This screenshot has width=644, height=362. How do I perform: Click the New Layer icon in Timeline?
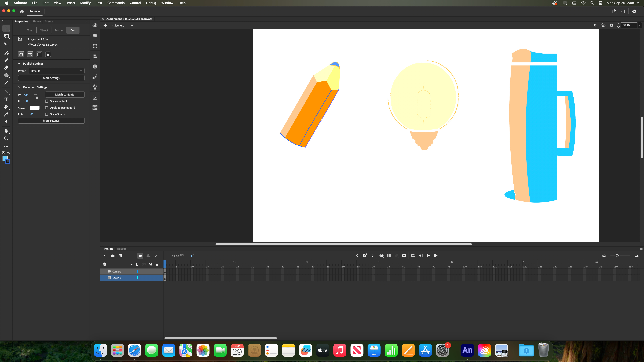(x=105, y=256)
